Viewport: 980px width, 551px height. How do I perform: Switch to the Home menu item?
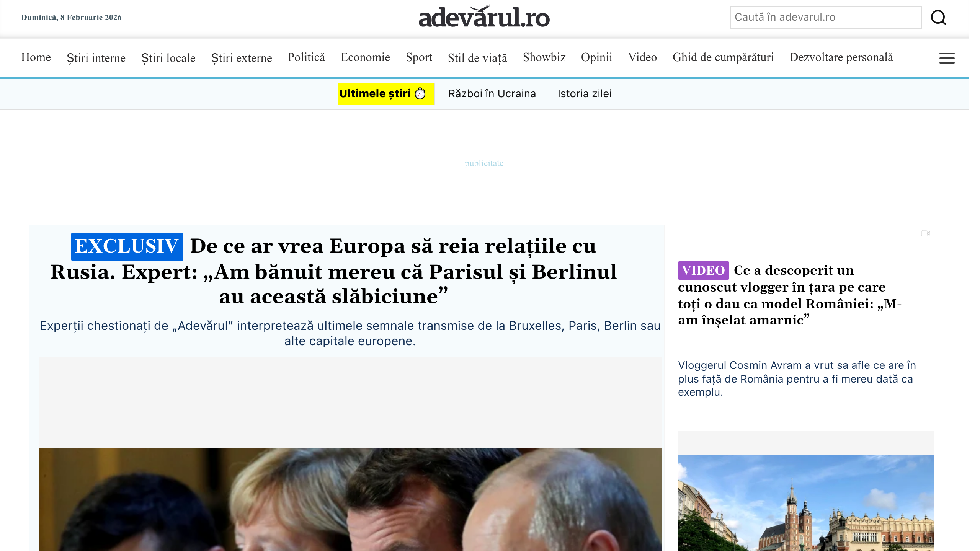point(36,57)
